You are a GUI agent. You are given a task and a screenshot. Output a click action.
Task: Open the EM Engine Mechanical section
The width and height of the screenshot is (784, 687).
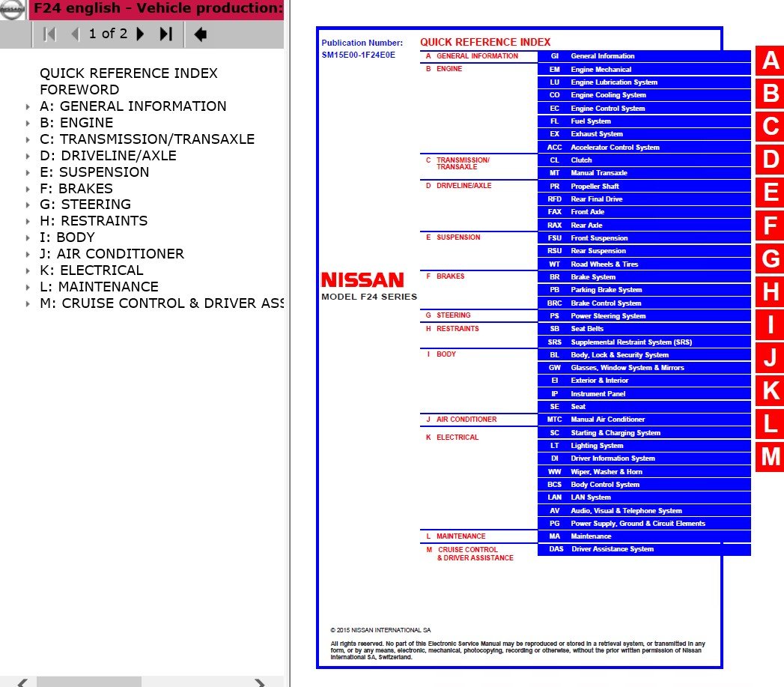[644, 70]
